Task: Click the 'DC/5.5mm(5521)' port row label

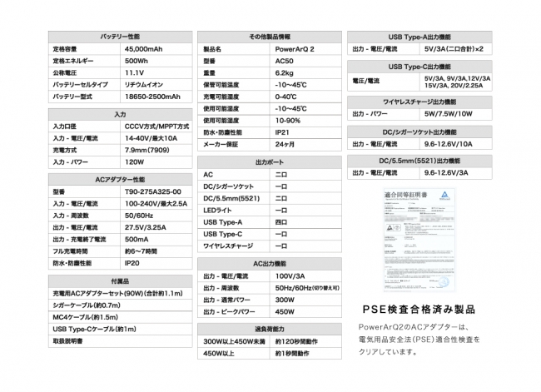Action: coord(231,198)
